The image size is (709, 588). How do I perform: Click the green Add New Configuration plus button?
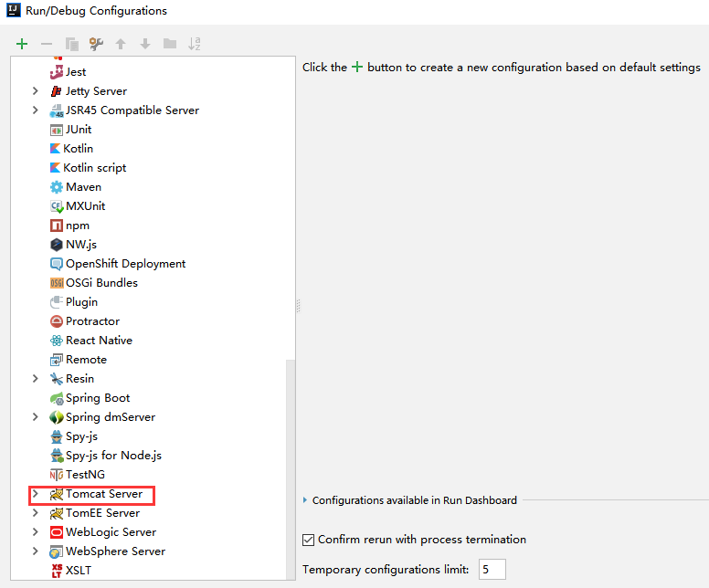point(22,44)
